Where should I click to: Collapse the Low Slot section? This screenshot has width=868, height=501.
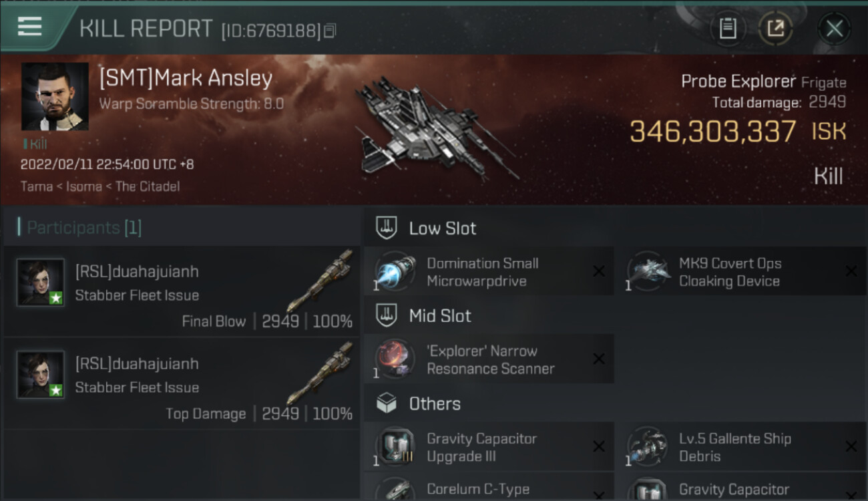pos(426,228)
